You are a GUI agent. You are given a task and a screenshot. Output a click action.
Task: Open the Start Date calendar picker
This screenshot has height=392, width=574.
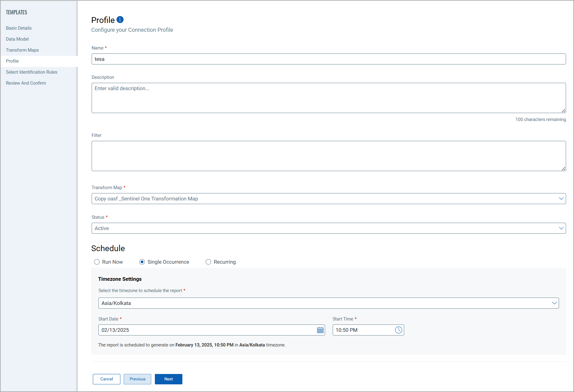[320, 330]
